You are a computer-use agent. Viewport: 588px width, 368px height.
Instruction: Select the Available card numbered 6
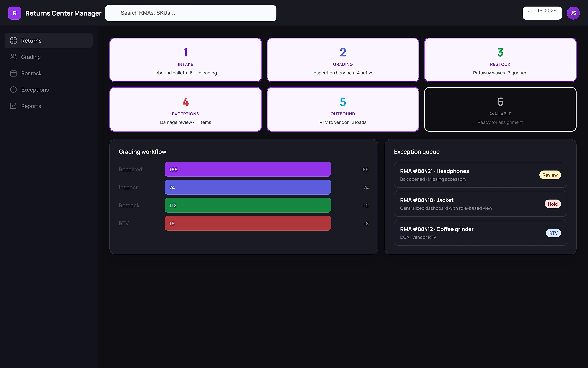click(500, 109)
